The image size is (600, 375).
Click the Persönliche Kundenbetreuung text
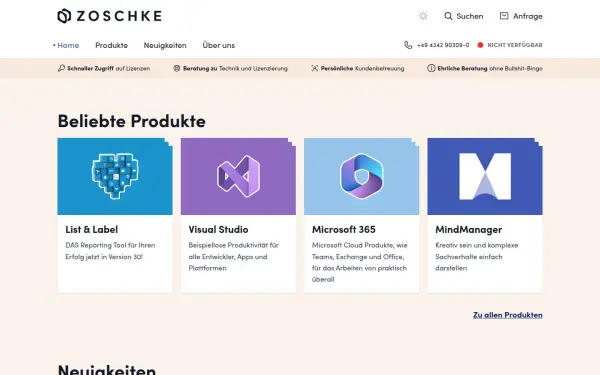point(362,68)
